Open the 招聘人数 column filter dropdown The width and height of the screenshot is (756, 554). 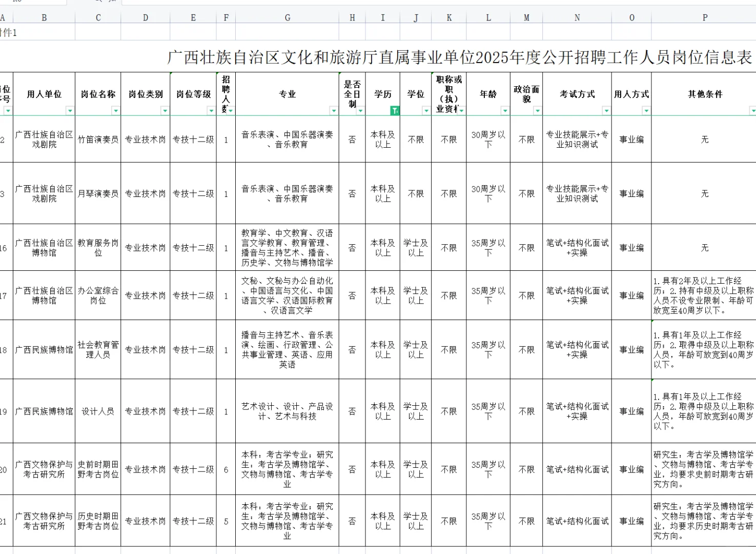coord(231,111)
